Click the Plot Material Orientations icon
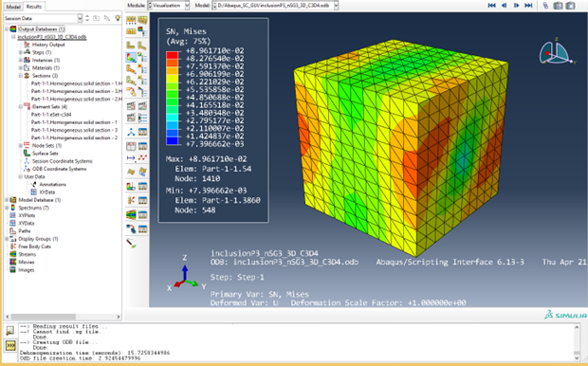This screenshot has height=366, width=588. coord(131,80)
